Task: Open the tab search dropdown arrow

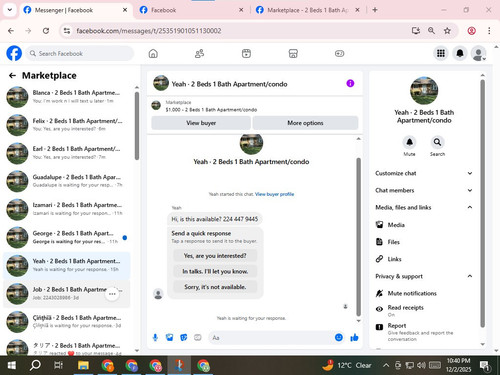Action: 10,10
